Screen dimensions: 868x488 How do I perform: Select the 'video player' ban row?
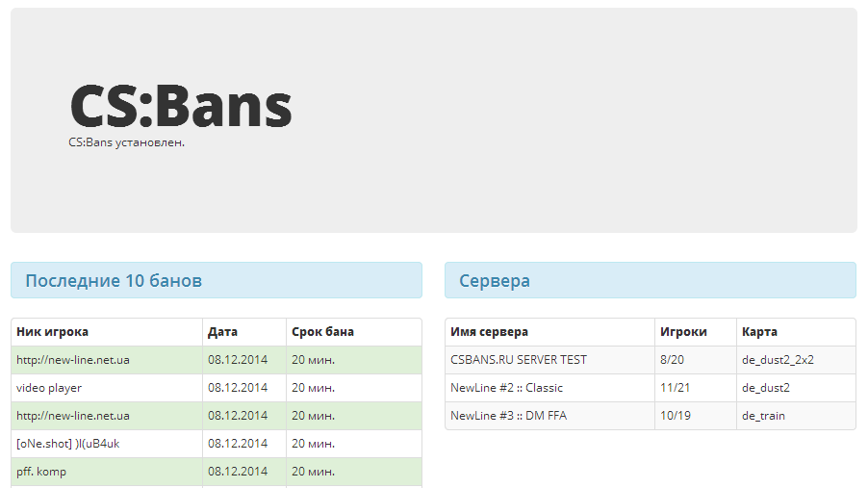click(217, 388)
